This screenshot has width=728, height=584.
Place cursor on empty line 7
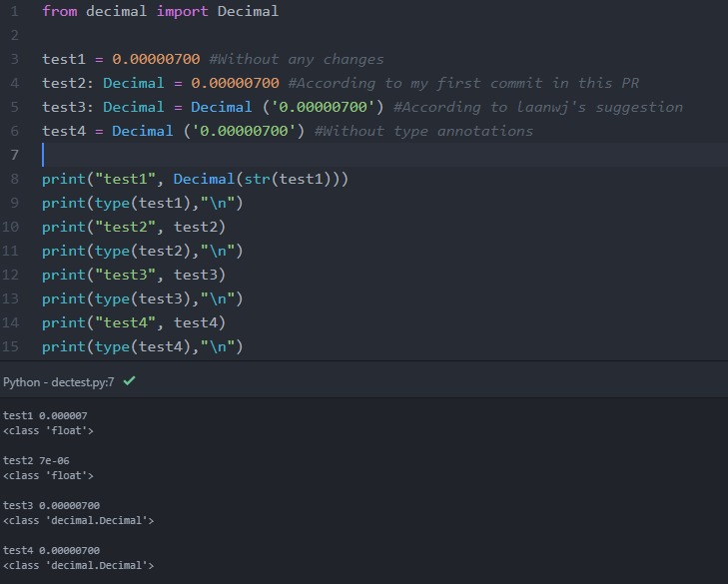pos(384,155)
